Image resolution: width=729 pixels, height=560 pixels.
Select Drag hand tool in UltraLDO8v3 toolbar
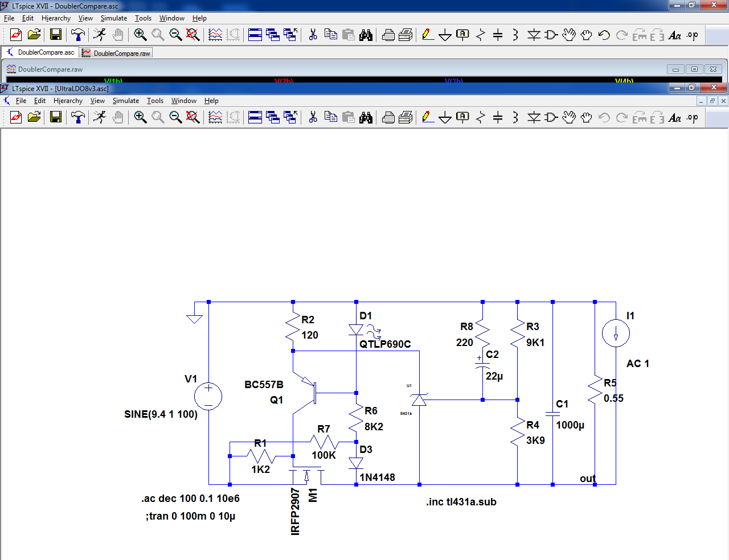(x=587, y=117)
